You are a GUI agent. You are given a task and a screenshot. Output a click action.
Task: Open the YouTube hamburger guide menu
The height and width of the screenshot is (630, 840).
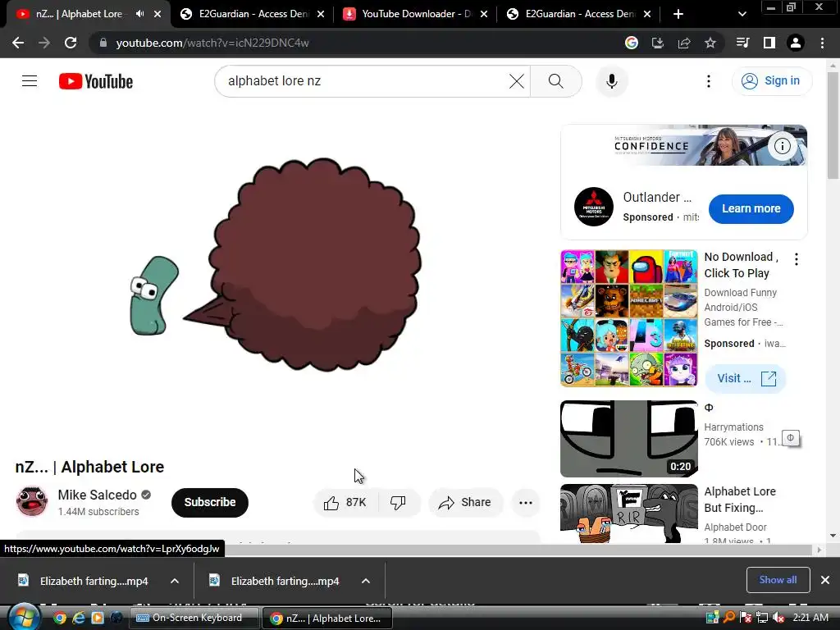pyautogui.click(x=30, y=81)
